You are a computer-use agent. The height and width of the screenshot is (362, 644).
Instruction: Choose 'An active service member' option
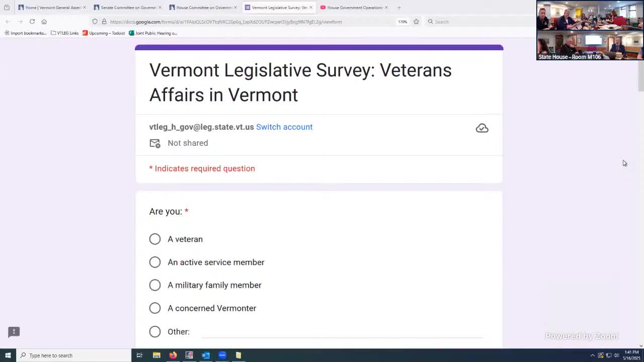154,262
